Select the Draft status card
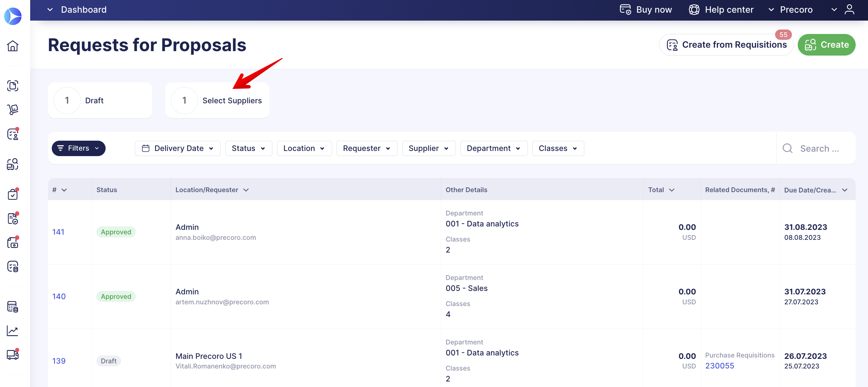 coord(100,100)
